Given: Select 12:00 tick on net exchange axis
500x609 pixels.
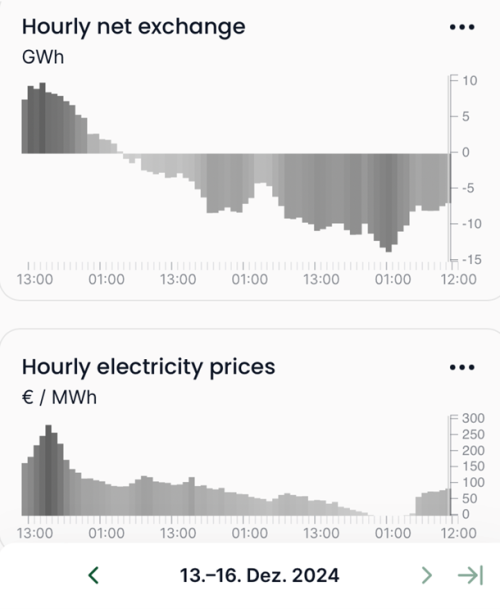Looking at the screenshot, I should coord(458,279).
